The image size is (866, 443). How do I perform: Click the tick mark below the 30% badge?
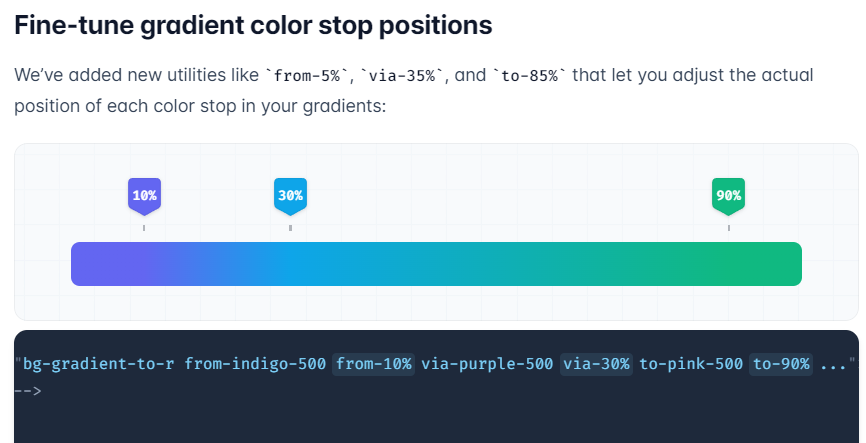290,228
